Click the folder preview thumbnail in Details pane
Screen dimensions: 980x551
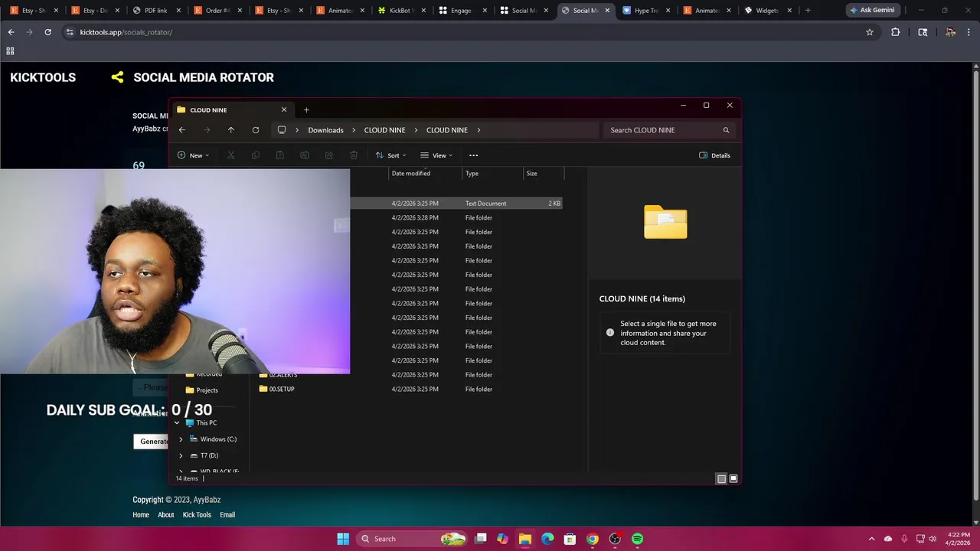pos(665,222)
